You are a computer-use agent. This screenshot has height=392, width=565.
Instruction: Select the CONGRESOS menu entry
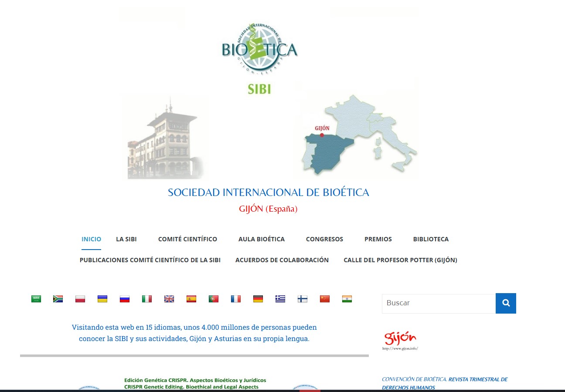pyautogui.click(x=324, y=239)
